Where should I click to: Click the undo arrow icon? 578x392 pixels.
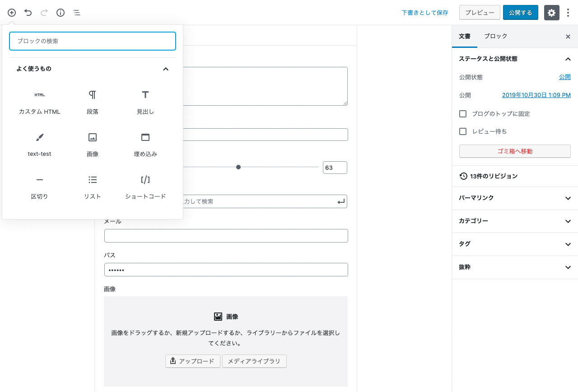[x=28, y=13]
